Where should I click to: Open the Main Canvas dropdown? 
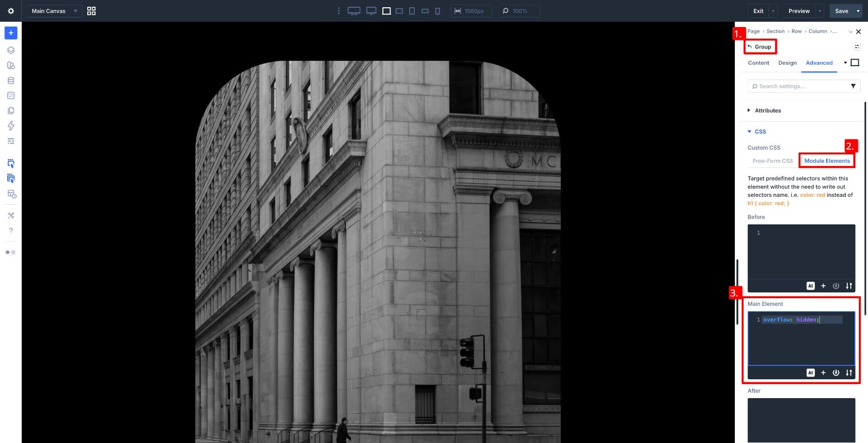(x=54, y=11)
